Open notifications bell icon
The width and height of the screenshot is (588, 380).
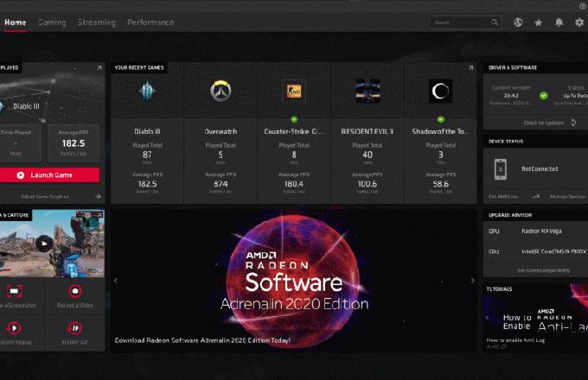(x=559, y=22)
